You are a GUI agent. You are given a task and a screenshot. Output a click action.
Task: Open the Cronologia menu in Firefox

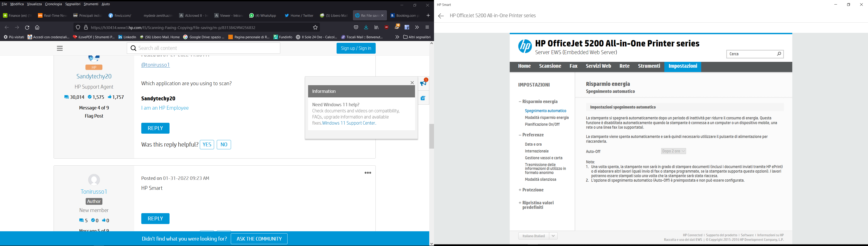(x=53, y=4)
